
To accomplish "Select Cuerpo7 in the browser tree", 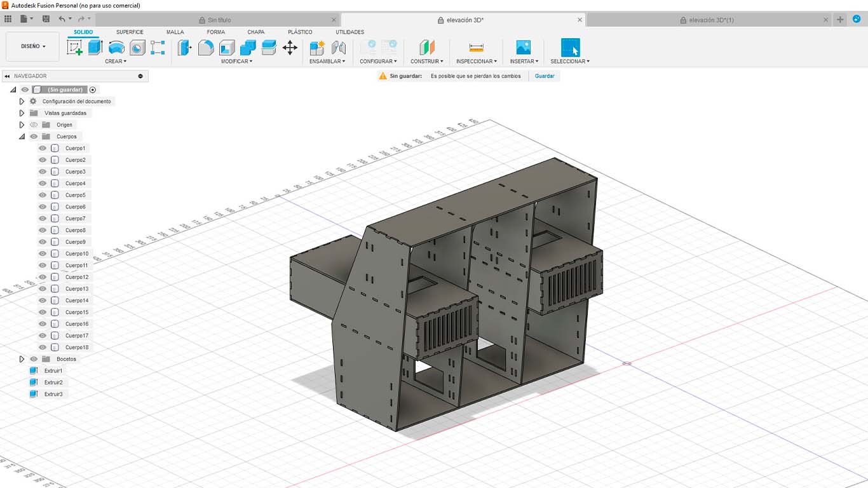I will point(75,219).
